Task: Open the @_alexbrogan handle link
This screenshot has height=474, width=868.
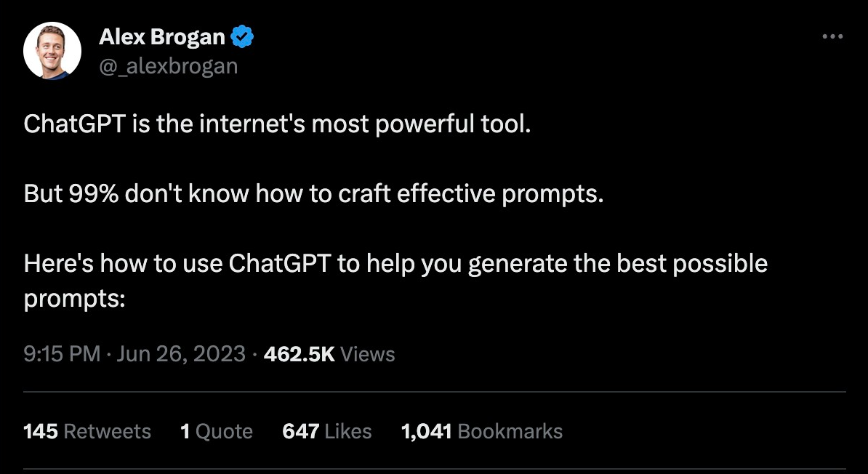Action: 168,65
